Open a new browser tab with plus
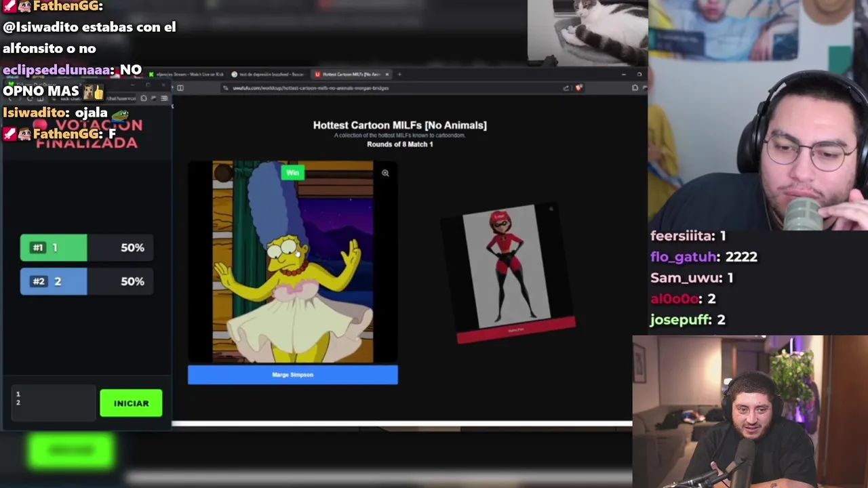 399,74
